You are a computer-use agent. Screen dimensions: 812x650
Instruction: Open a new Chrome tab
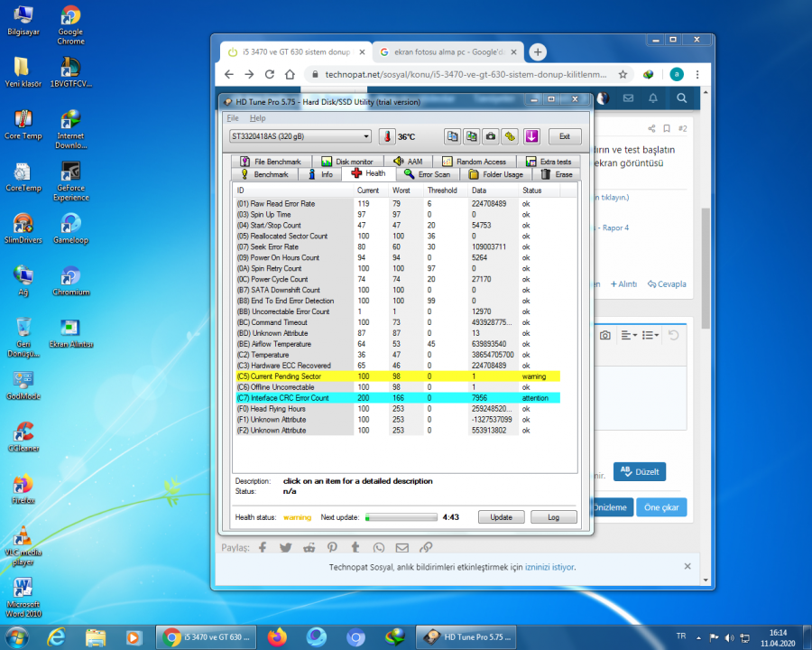click(538, 51)
